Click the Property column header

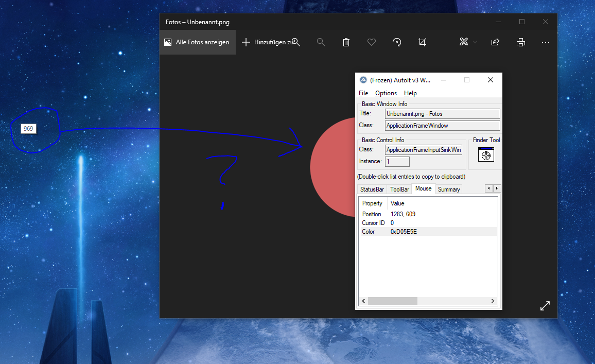pyautogui.click(x=373, y=203)
